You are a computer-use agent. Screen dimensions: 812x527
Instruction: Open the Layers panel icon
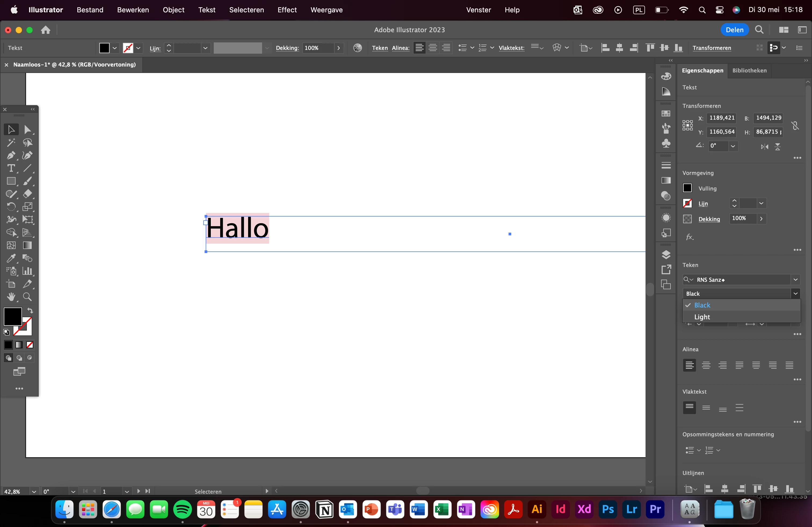(666, 255)
